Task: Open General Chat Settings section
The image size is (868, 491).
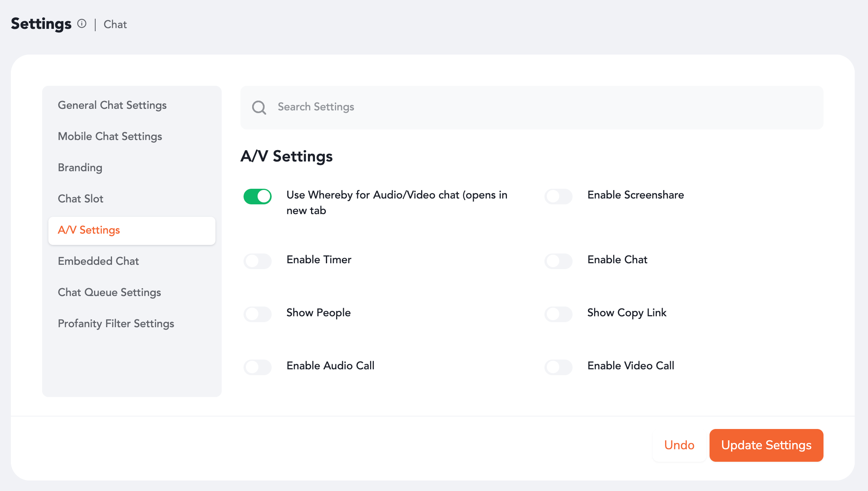Action: pos(112,105)
